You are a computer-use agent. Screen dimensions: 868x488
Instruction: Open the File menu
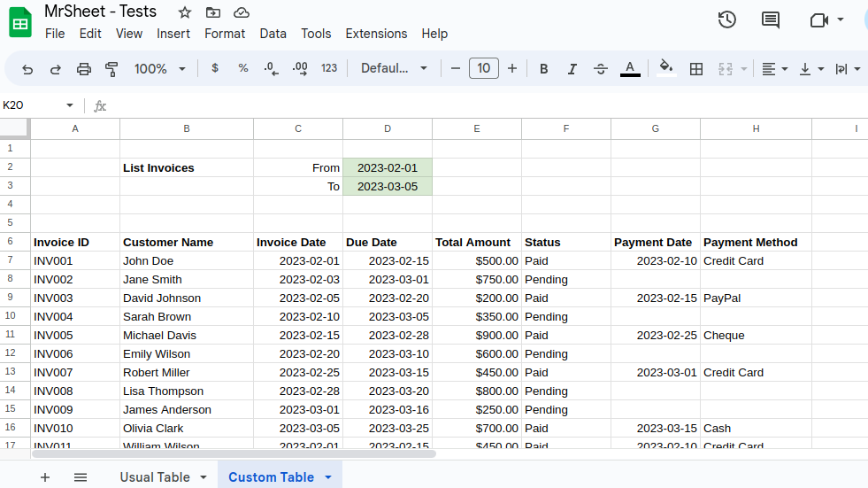click(55, 34)
